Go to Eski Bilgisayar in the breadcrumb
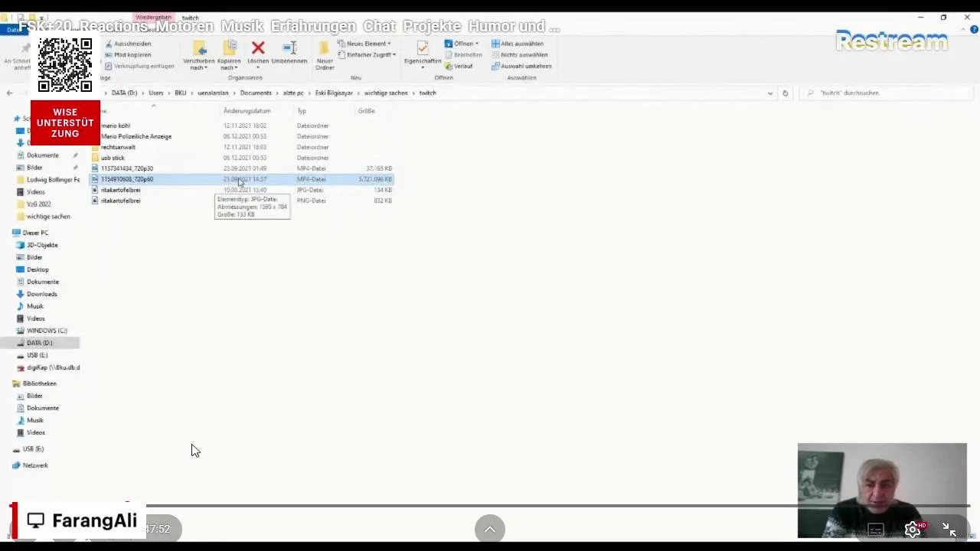This screenshot has width=980, height=551. point(334,93)
